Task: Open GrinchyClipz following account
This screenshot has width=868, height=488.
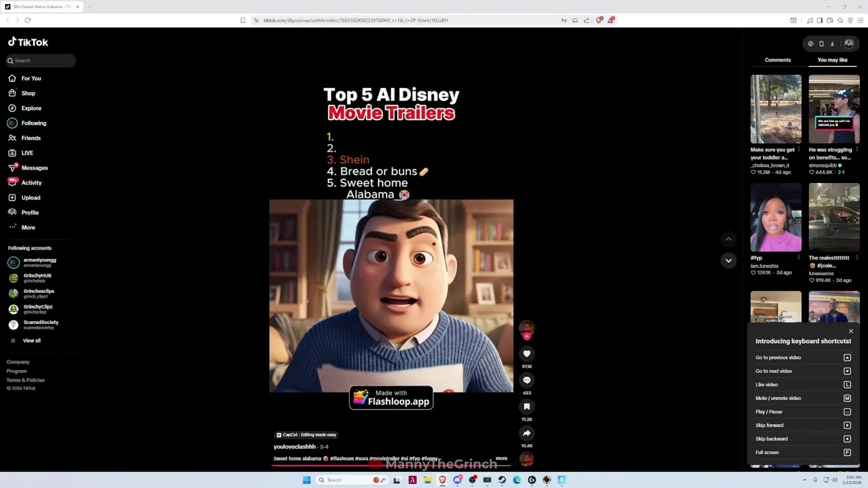Action: [31, 309]
